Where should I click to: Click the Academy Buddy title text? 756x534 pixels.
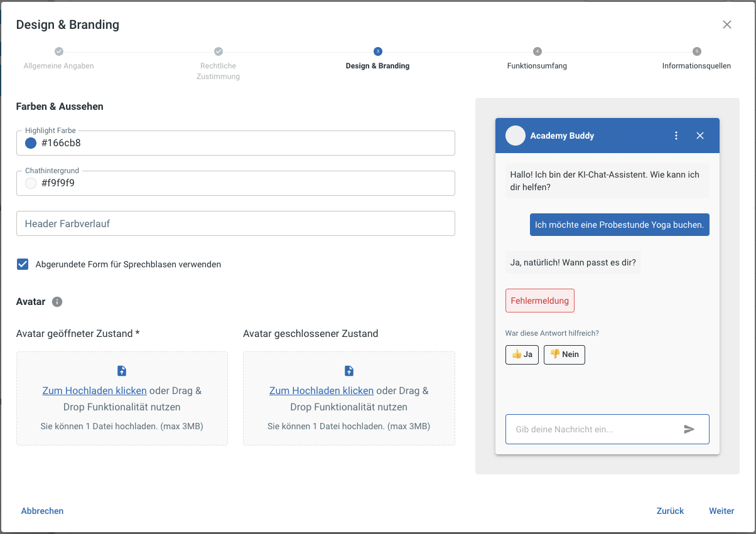click(562, 136)
